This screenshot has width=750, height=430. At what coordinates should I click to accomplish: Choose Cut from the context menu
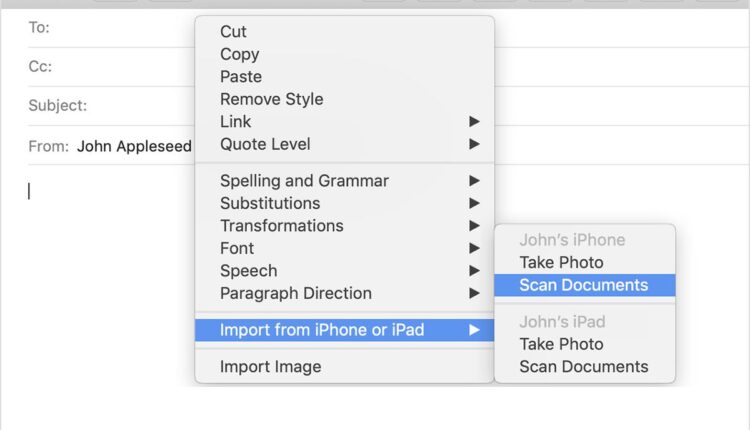[233, 32]
